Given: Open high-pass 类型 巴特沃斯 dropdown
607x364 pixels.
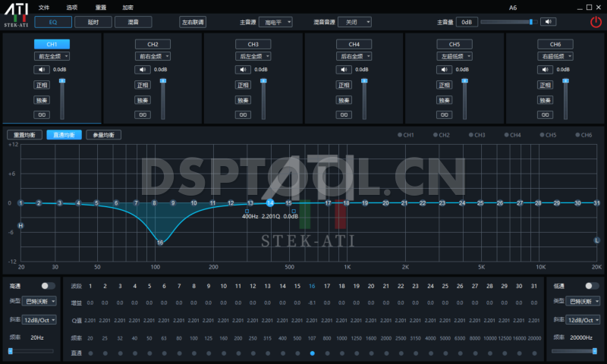Looking at the screenshot, I should click(x=39, y=301).
